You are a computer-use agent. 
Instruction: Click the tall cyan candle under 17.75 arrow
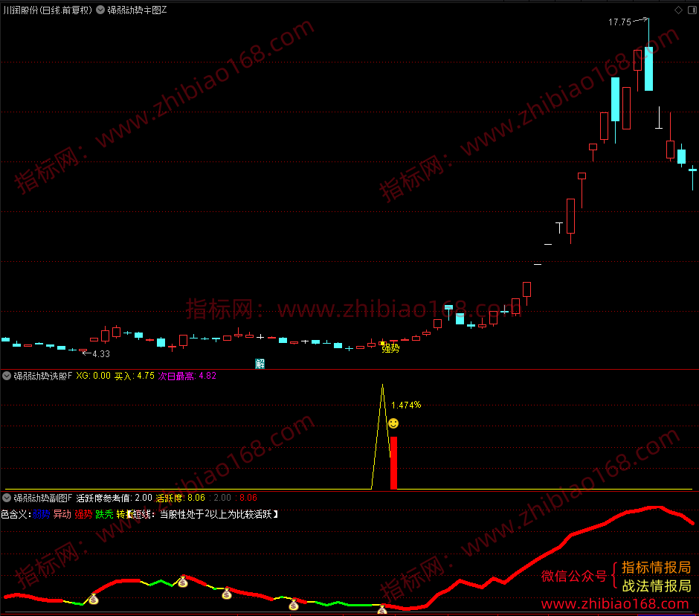(648, 68)
